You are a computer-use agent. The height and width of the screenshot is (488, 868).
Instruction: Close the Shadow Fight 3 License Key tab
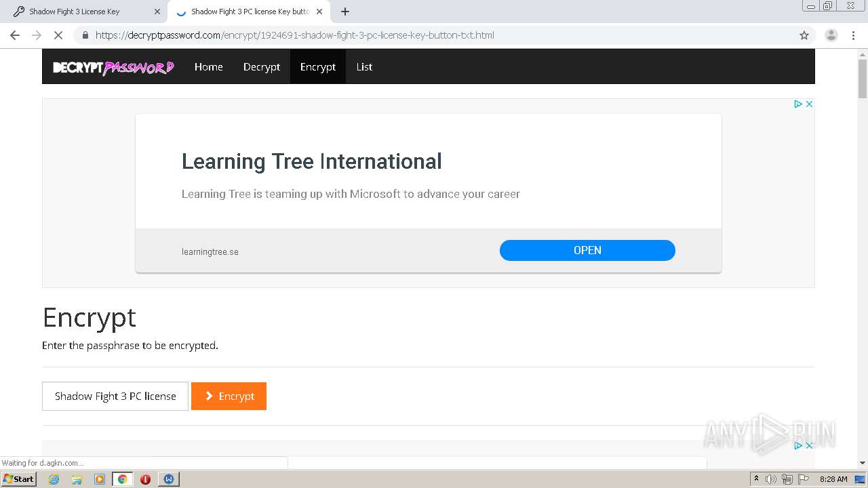coord(157,12)
